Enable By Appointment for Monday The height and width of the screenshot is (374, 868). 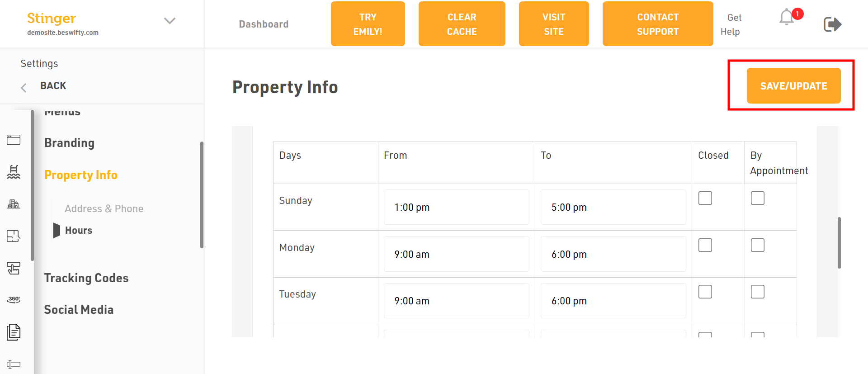coord(757,245)
